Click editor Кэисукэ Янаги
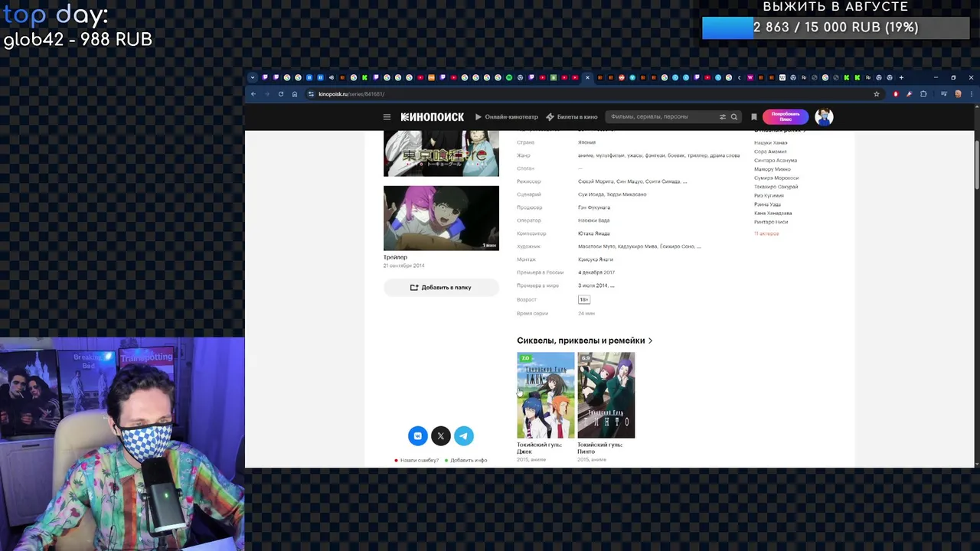Viewport: 980px width, 551px height. [594, 259]
